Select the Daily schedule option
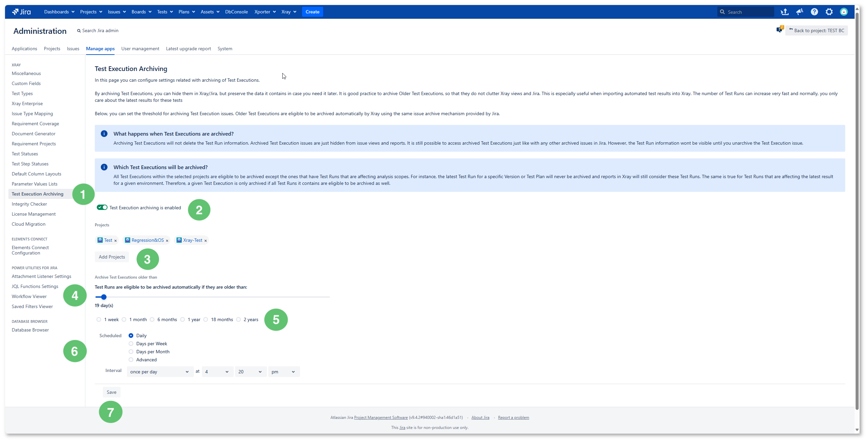The image size is (868, 442). click(x=131, y=336)
